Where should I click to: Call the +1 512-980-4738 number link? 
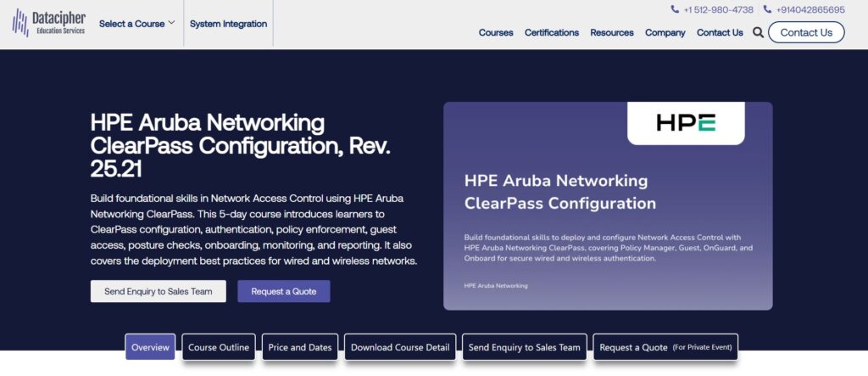coord(718,9)
